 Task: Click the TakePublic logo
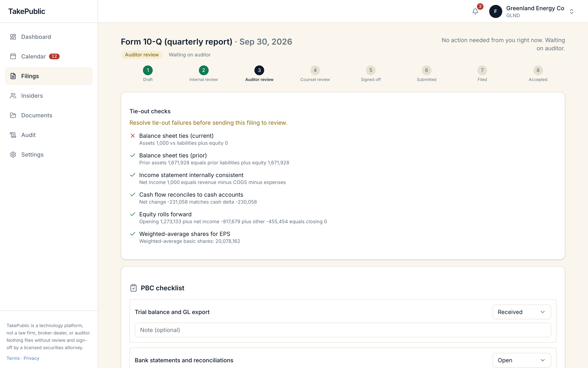click(x=27, y=11)
